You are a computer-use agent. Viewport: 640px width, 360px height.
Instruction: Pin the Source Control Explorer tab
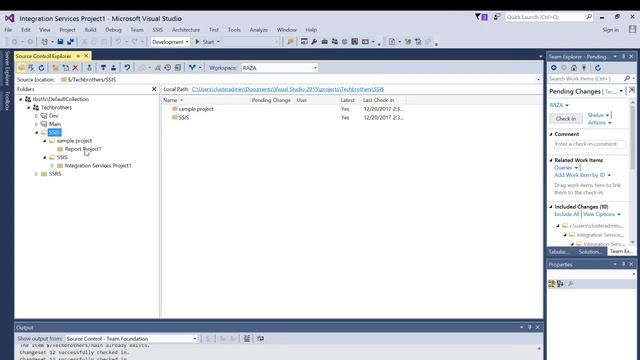coord(78,56)
